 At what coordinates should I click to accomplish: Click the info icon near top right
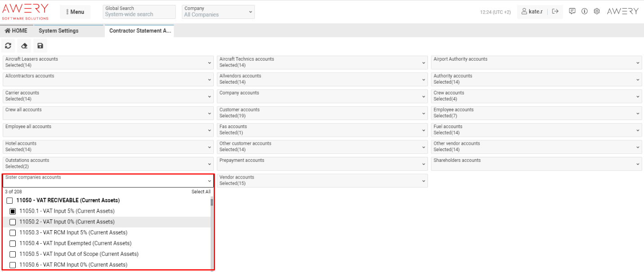pos(584,11)
